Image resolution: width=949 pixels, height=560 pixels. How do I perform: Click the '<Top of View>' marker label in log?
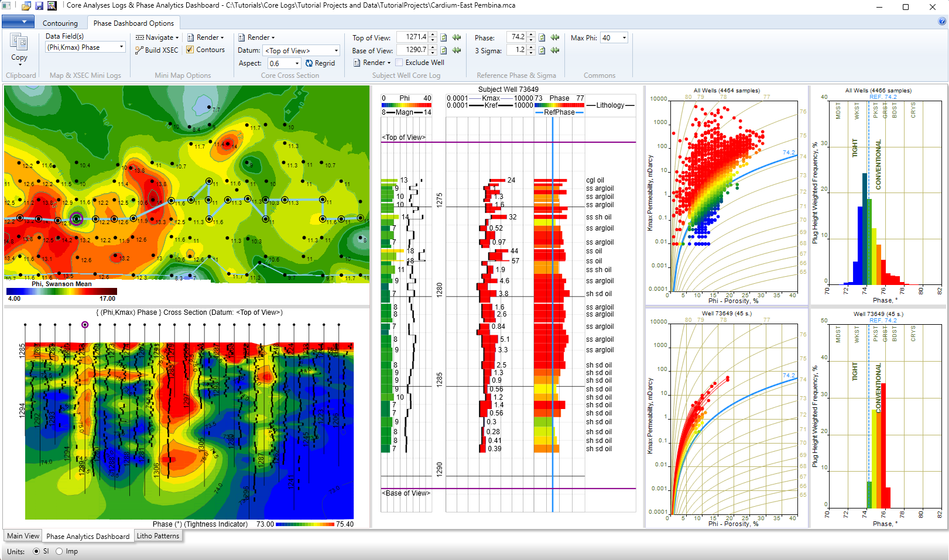coord(404,138)
